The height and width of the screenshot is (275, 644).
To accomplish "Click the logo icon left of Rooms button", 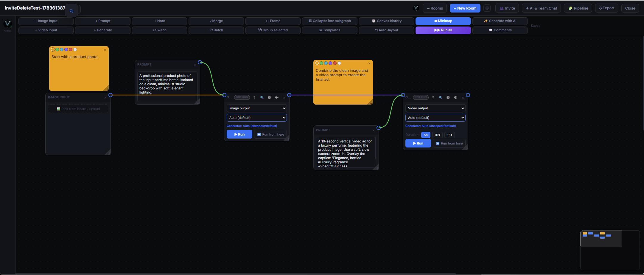I will pyautogui.click(x=416, y=8).
